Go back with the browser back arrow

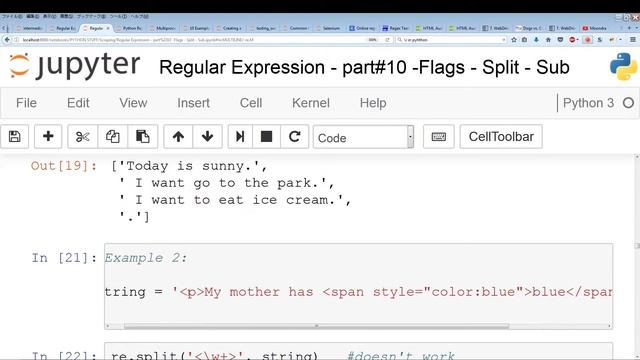pyautogui.click(x=7, y=40)
